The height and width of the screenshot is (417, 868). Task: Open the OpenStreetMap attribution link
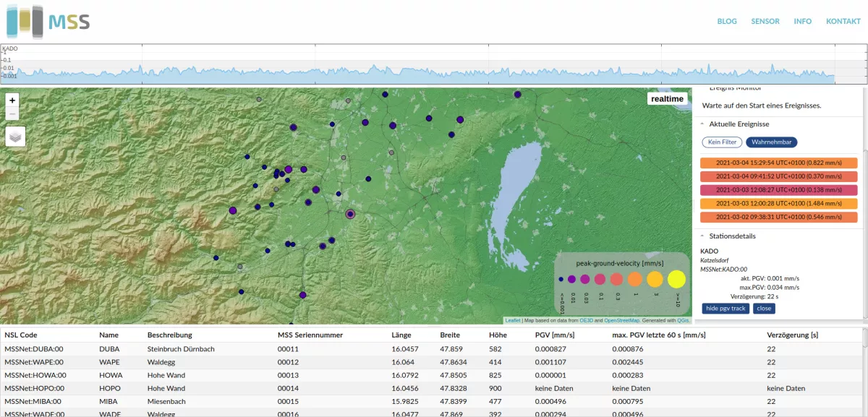tap(624, 319)
